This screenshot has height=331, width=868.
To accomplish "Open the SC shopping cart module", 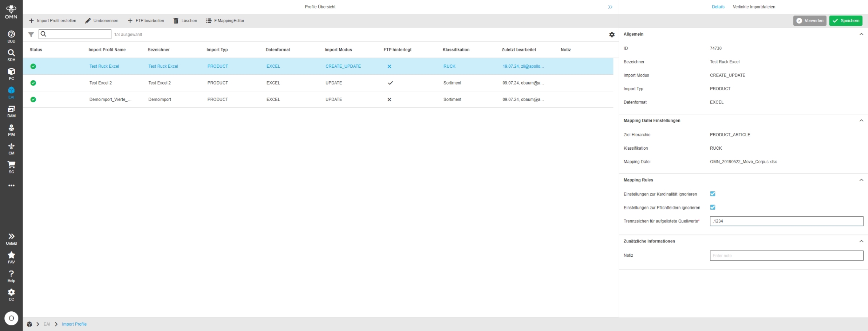I will [11, 167].
